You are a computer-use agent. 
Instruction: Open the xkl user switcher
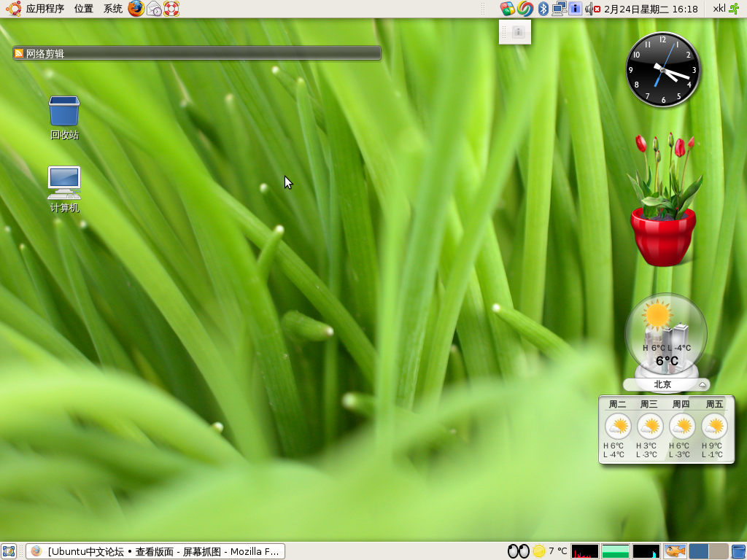click(x=719, y=9)
